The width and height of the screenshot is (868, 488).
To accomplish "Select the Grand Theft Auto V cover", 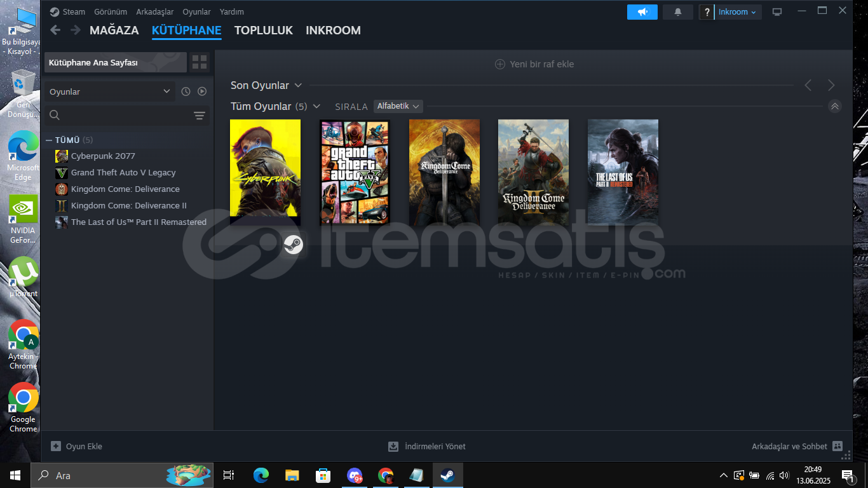I will [355, 172].
